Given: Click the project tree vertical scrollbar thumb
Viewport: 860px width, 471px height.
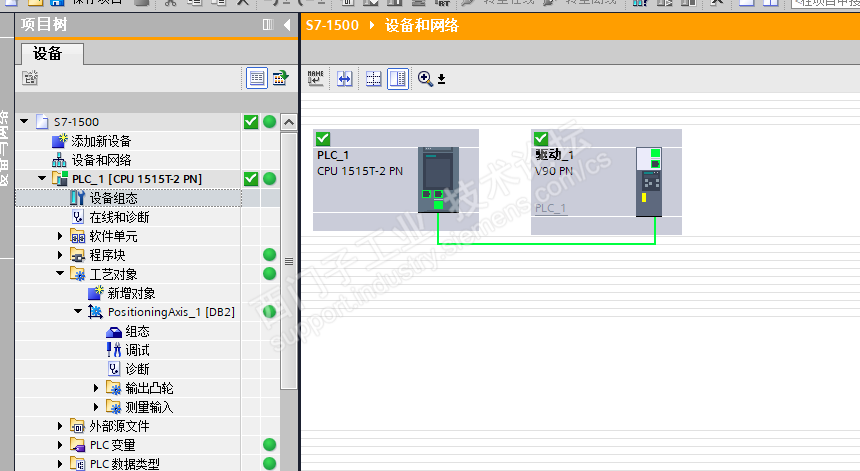Looking at the screenshot, I should click(289, 261).
